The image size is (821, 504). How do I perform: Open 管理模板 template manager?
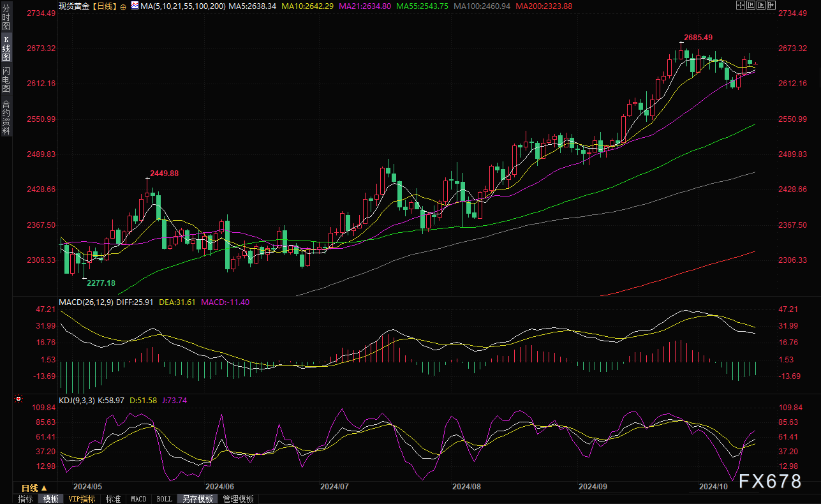(238, 499)
